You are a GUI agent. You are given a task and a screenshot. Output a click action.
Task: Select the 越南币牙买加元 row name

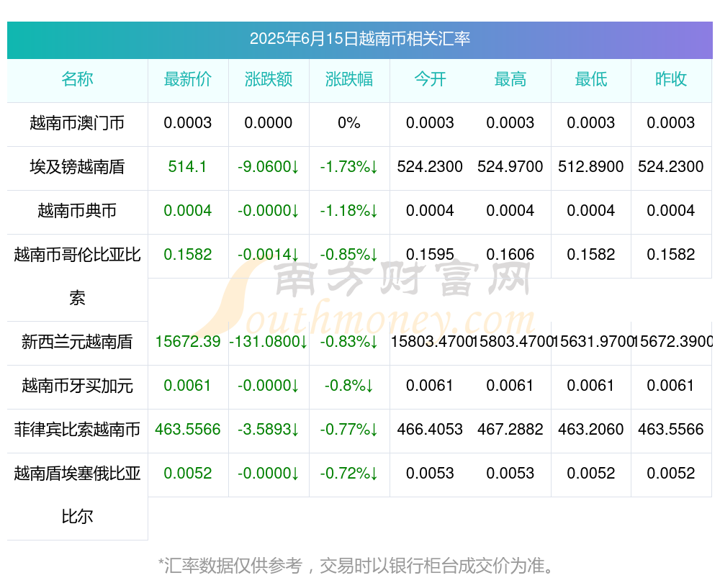tap(77, 386)
